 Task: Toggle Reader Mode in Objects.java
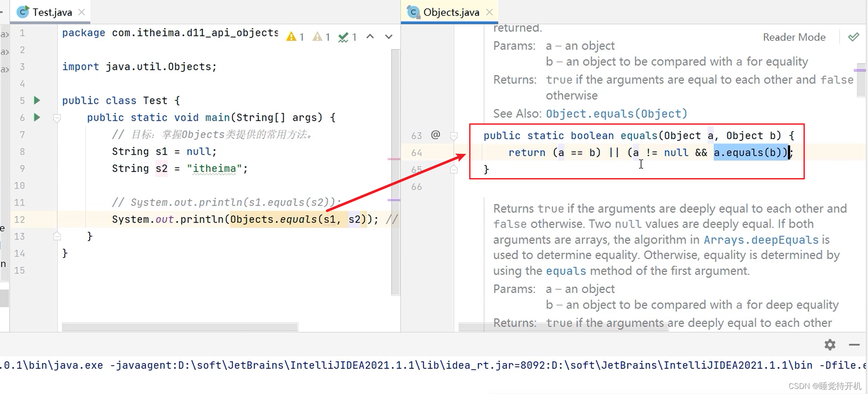pos(794,37)
